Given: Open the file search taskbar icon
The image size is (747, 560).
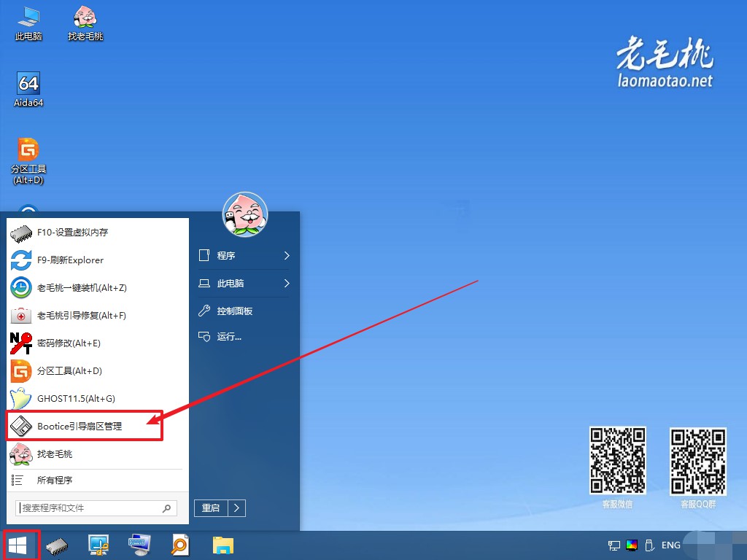Looking at the screenshot, I should pyautogui.click(x=181, y=545).
